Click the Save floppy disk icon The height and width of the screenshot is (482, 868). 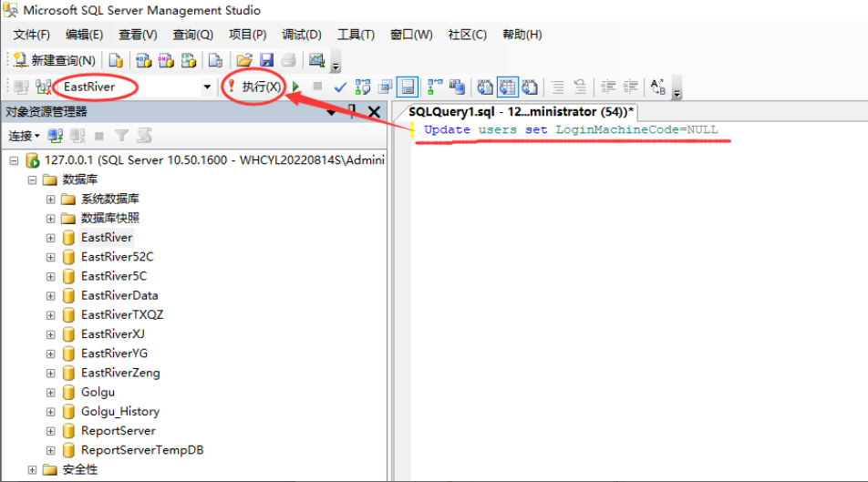pyautogui.click(x=266, y=60)
